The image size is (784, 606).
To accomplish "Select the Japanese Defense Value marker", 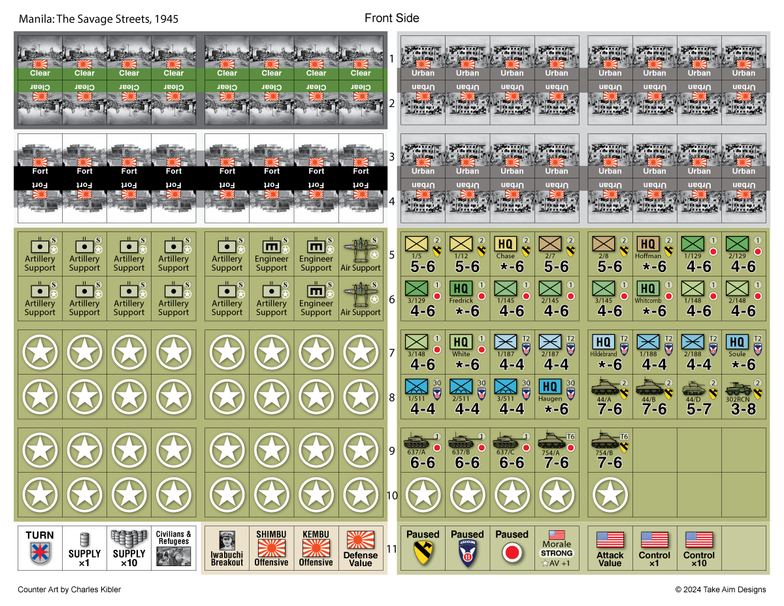I will coord(361,548).
